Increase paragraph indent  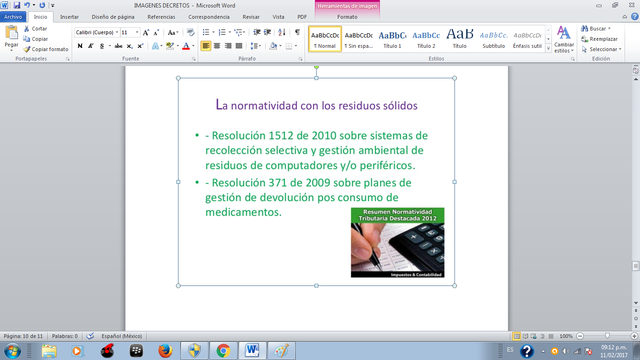[267, 32]
